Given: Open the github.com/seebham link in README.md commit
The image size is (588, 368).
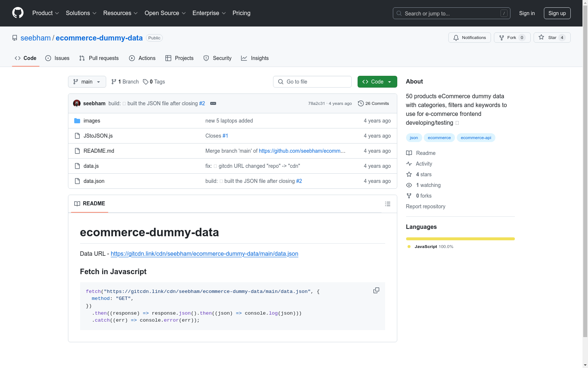Looking at the screenshot, I should 302,151.
